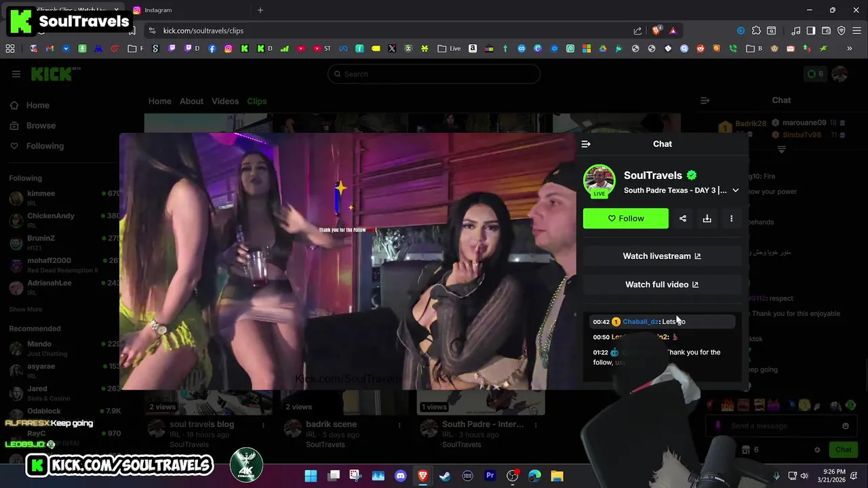
Task: Follow the SoulTravels channel
Action: pos(625,218)
